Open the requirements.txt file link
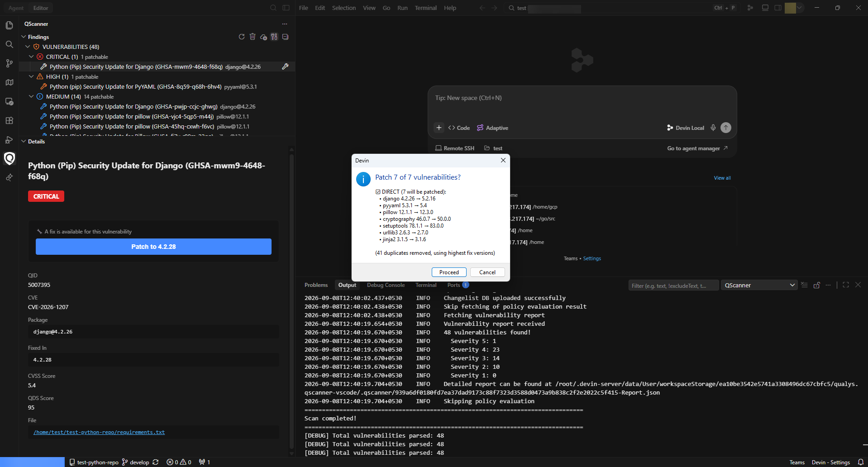 coord(99,432)
